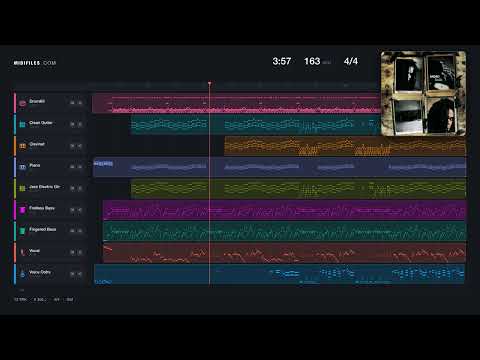Solo the Vocal track
The image size is (480, 360).
[x=80, y=252]
